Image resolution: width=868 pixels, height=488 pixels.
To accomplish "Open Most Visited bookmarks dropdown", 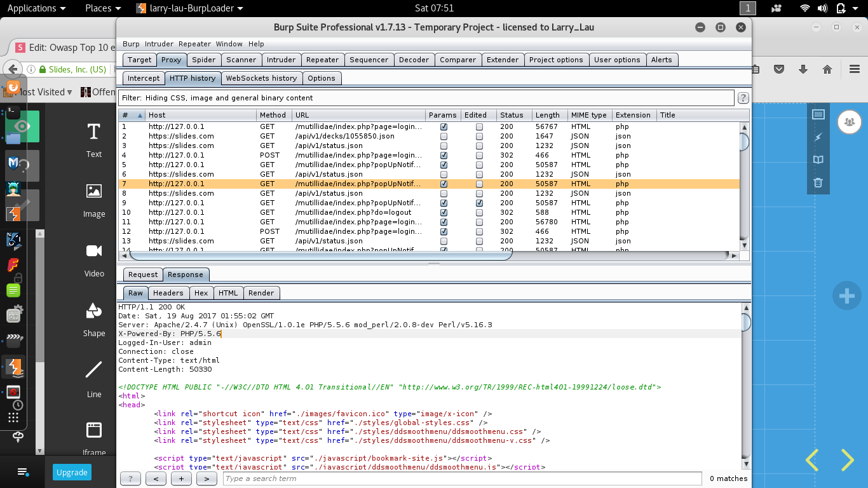I will pos(43,92).
